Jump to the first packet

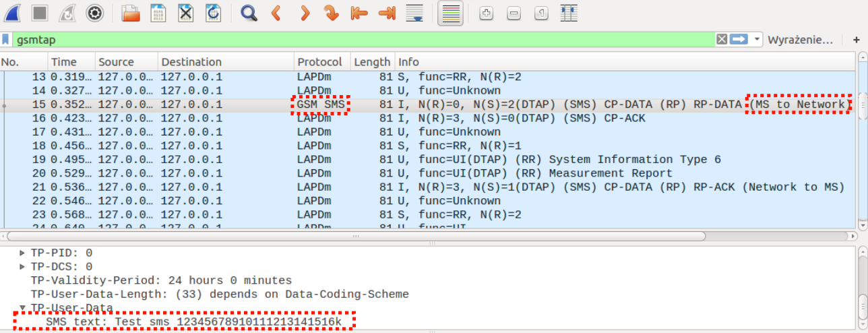pos(359,13)
